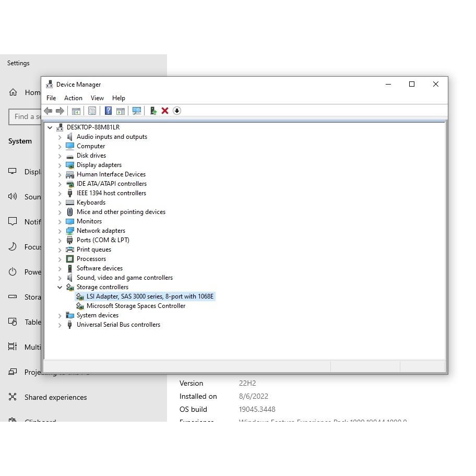The height and width of the screenshot is (476, 476).
Task: Open the File menu
Action: [51, 98]
